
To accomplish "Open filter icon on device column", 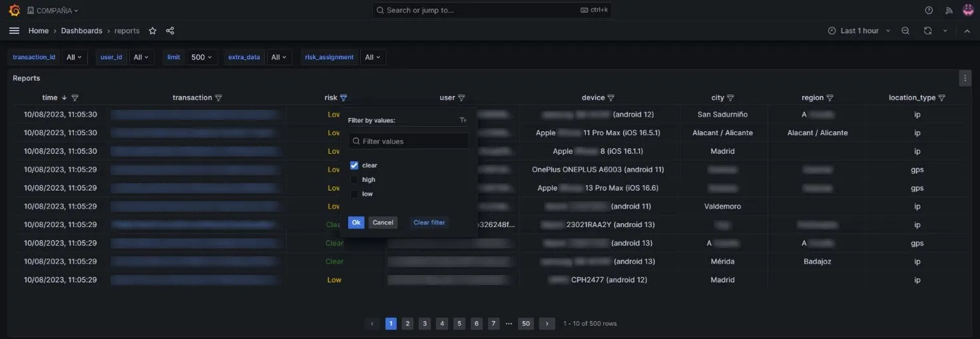I will tap(611, 98).
